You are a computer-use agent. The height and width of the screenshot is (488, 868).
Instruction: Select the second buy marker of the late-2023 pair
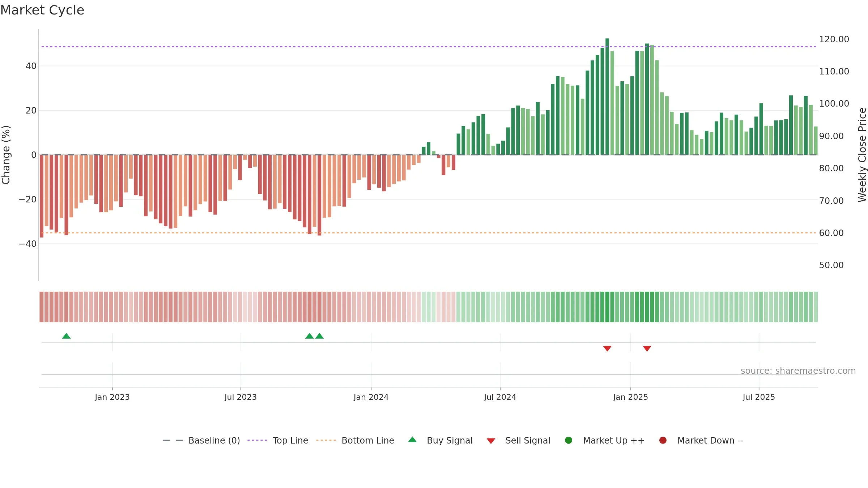click(319, 336)
